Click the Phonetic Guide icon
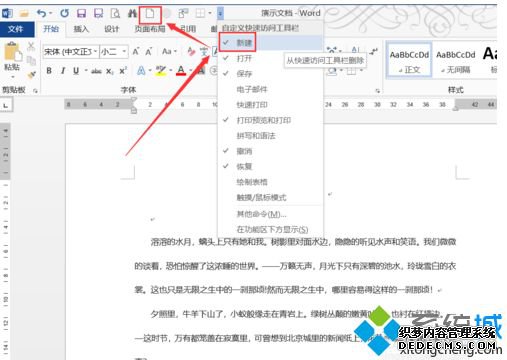The width and height of the screenshot is (507, 360). point(204,52)
